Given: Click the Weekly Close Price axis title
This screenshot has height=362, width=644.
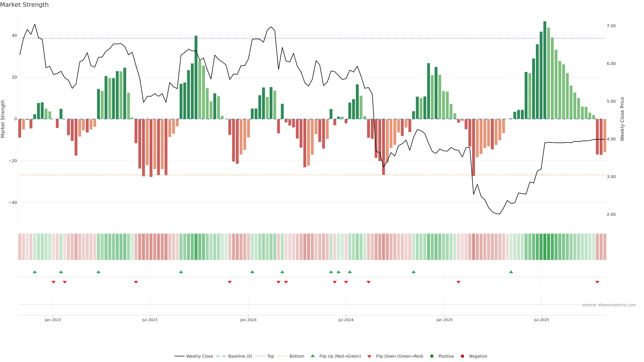Looking at the screenshot, I should pyautogui.click(x=622, y=119).
